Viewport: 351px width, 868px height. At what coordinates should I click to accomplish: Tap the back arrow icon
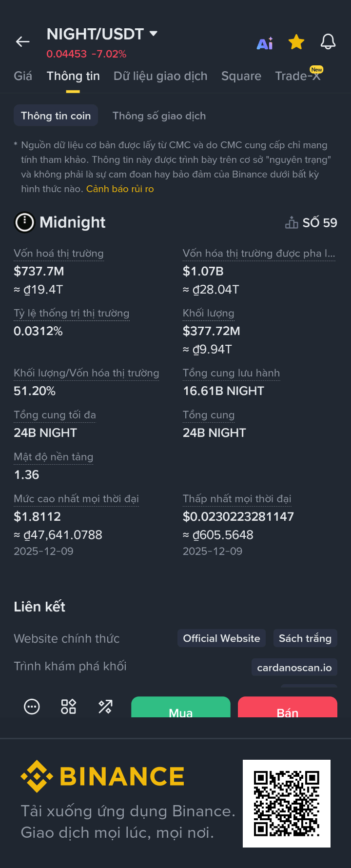(x=23, y=42)
